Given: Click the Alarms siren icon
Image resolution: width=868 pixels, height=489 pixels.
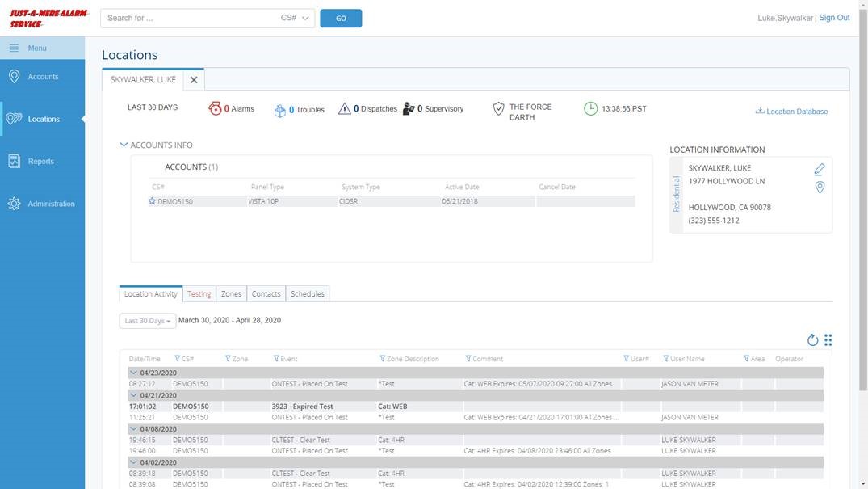Looking at the screenshot, I should click(x=215, y=108).
